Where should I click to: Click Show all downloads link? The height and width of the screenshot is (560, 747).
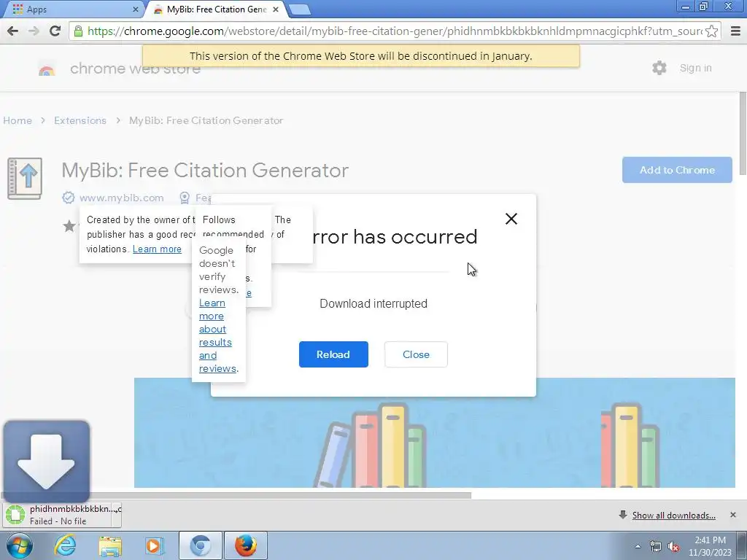point(673,516)
